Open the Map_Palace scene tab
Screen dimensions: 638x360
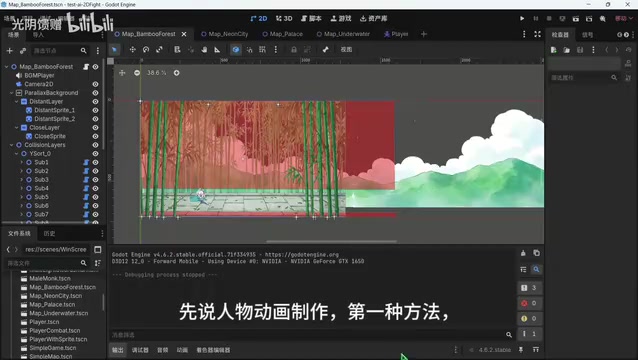(282, 34)
